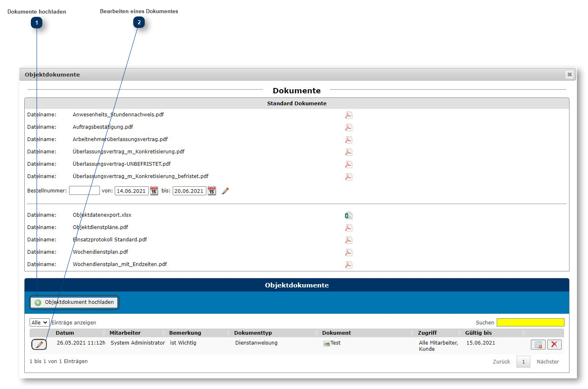The height and width of the screenshot is (389, 588).
Task: Click valid-until cell 15.06.2021
Action: 481,343
